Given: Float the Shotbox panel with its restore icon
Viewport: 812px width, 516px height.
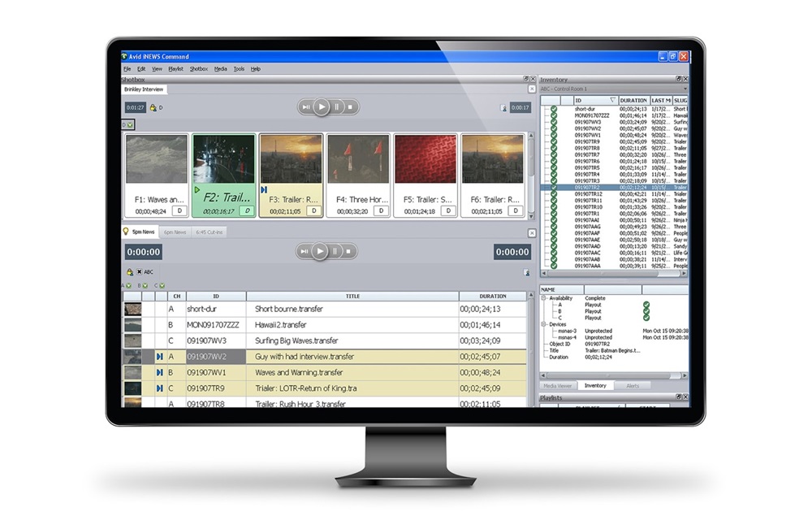Looking at the screenshot, I should tap(525, 79).
